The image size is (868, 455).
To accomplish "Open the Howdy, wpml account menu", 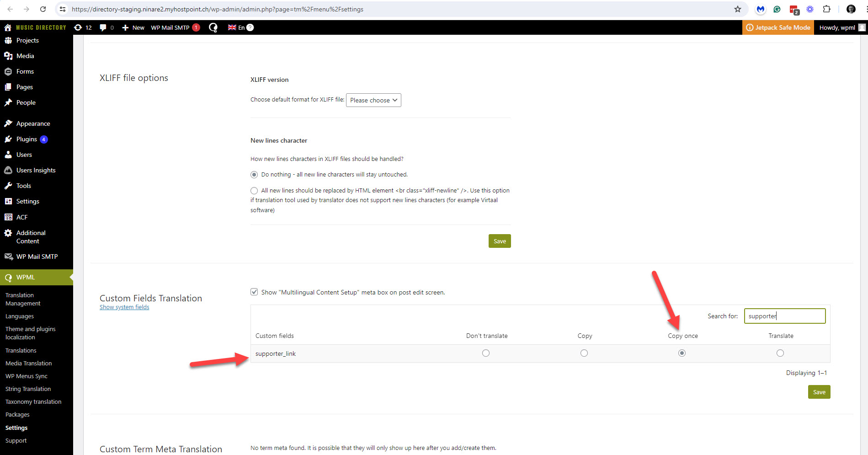I will pyautogui.click(x=842, y=27).
